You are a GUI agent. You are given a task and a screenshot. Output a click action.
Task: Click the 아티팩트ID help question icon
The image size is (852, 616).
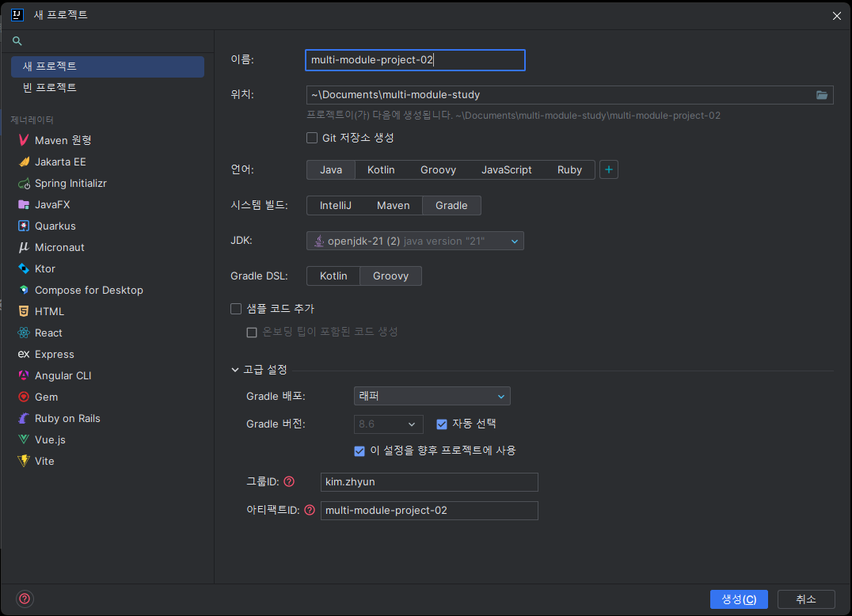[310, 510]
